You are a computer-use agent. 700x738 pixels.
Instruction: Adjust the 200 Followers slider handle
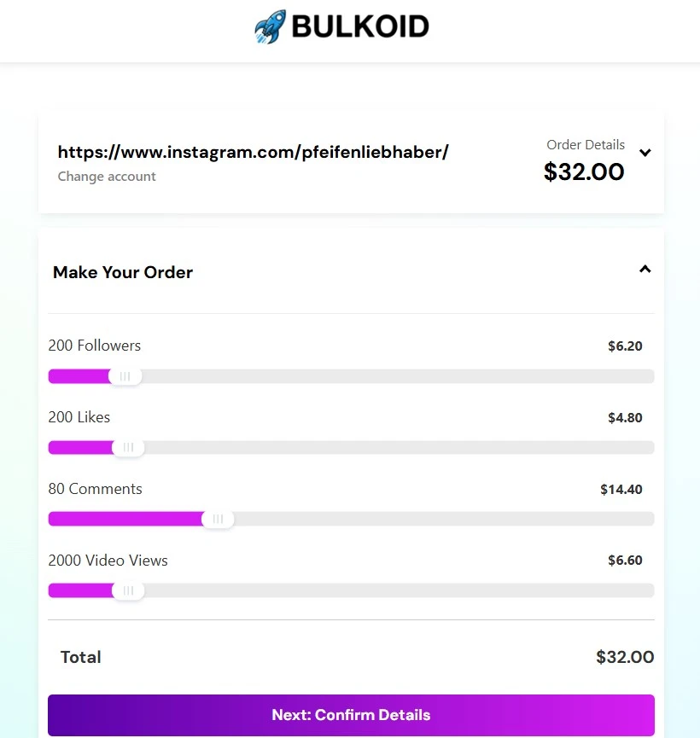click(x=125, y=375)
